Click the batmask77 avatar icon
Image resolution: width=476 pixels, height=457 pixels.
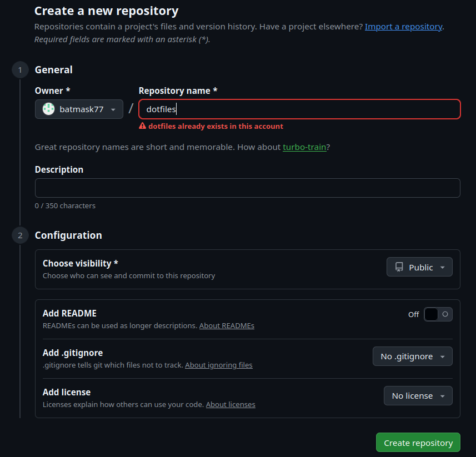point(49,109)
